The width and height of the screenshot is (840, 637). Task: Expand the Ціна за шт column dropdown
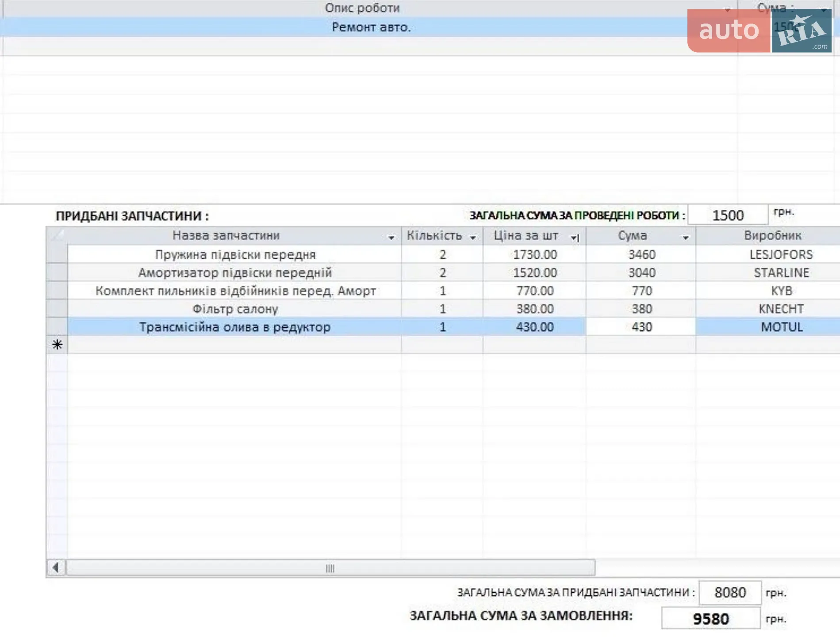click(574, 238)
